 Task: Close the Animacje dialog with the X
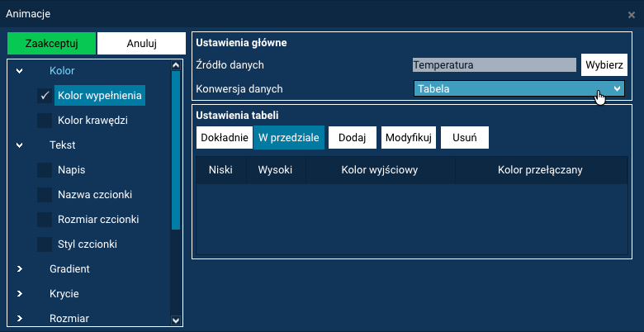(632, 14)
